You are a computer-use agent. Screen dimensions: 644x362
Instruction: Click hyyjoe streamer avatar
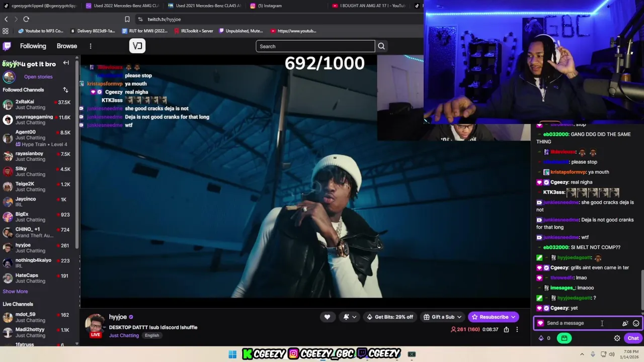click(95, 325)
